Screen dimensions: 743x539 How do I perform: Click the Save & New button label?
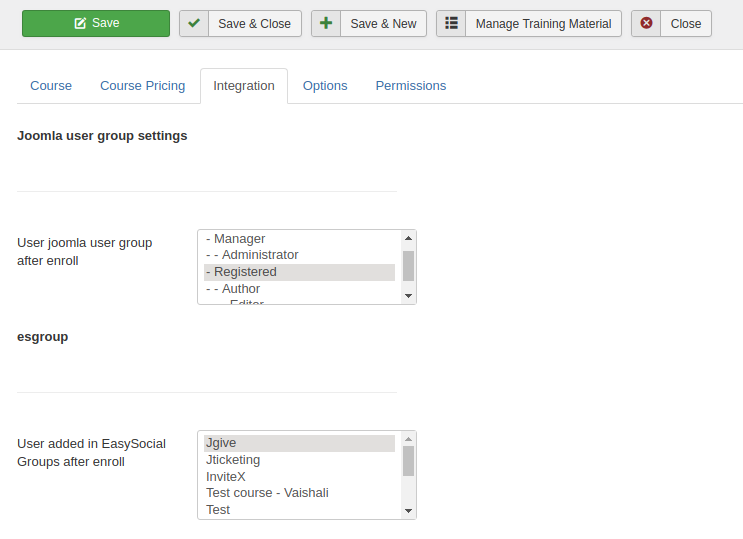[x=383, y=24]
